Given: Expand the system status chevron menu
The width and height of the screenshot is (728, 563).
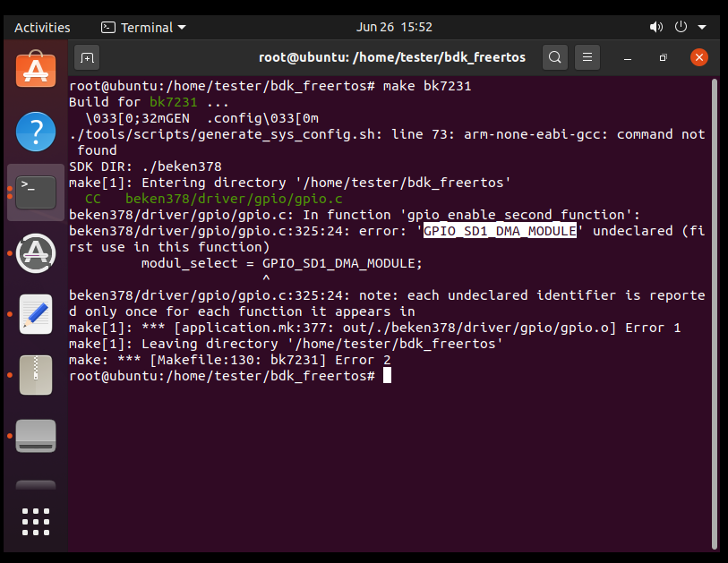Looking at the screenshot, I should (x=701, y=27).
